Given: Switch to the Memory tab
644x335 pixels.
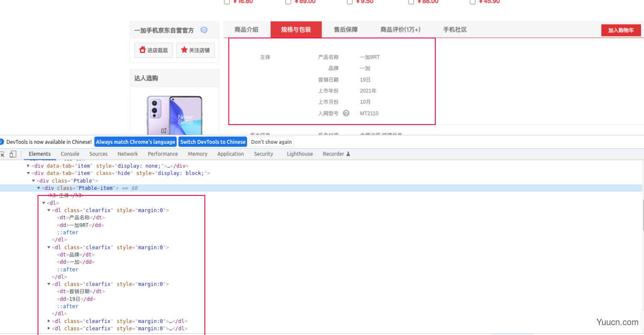Looking at the screenshot, I should (197, 154).
